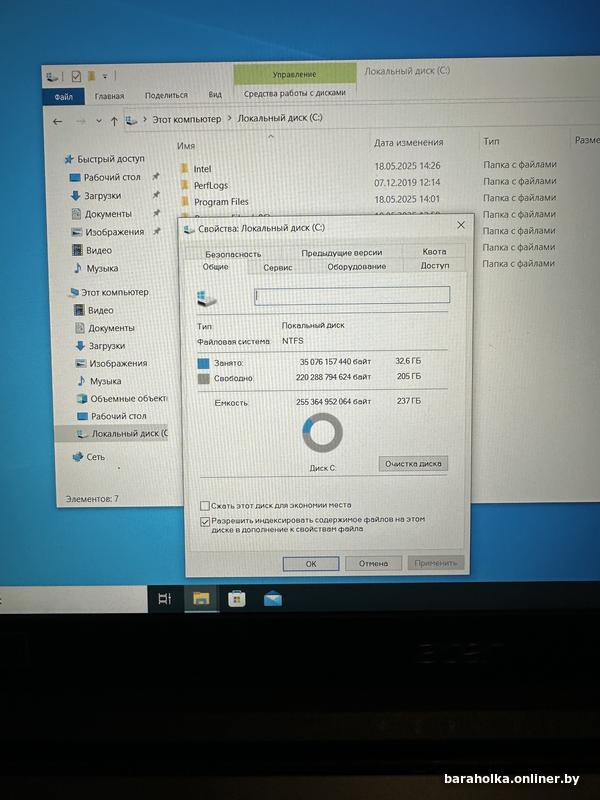
Task: Open Рабочий стол under Этот компьютер
Action: [x=118, y=416]
